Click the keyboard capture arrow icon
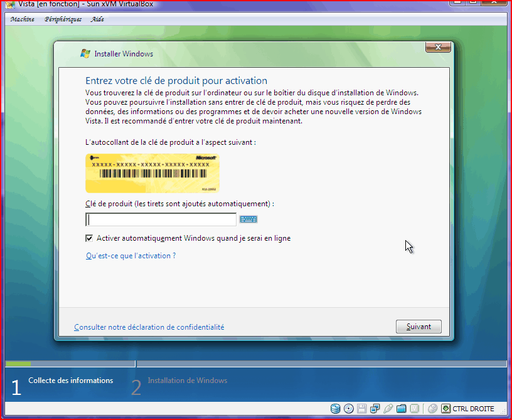 coord(445,409)
